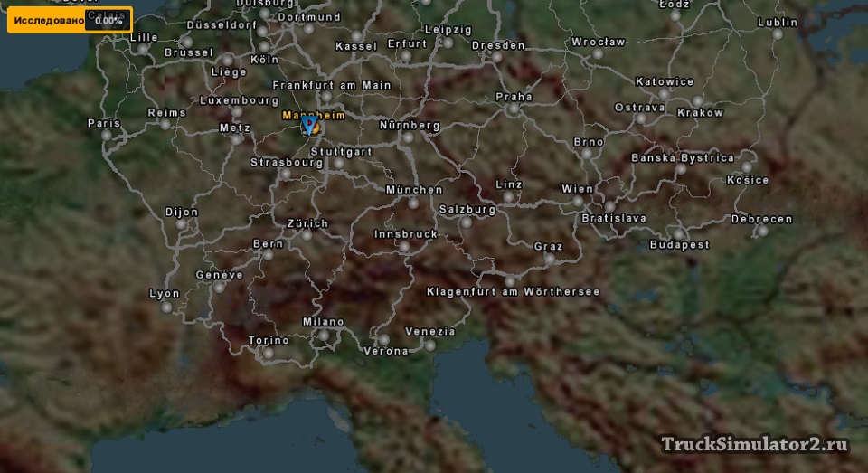The height and width of the screenshot is (473, 868).
Task: Click the Budapest city dot
Action: (678, 233)
